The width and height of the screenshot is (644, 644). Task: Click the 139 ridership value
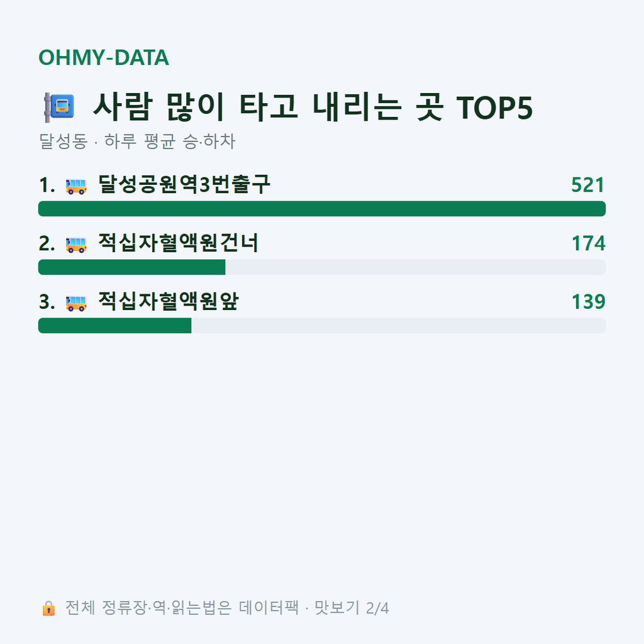588,301
